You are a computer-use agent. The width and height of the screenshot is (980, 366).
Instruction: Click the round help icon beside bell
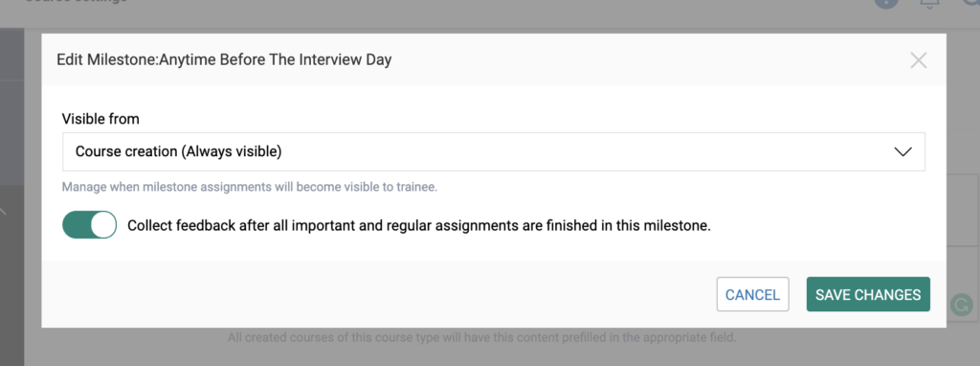click(886, 2)
